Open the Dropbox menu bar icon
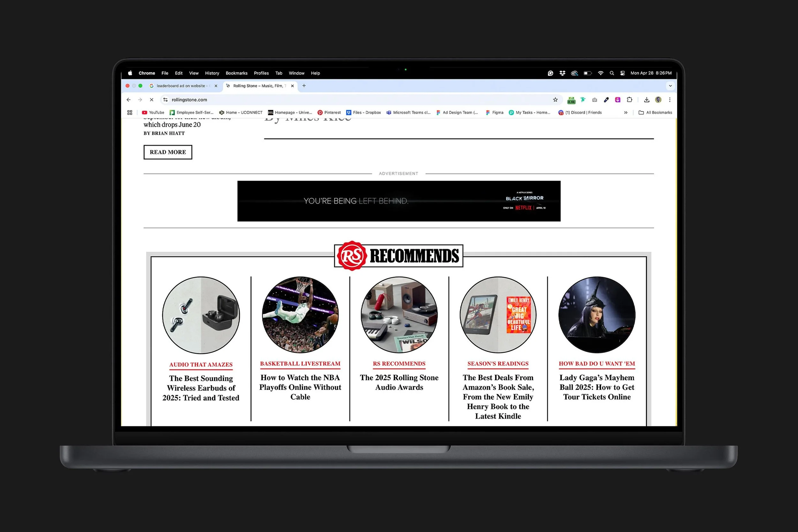The image size is (798, 532). (x=562, y=73)
